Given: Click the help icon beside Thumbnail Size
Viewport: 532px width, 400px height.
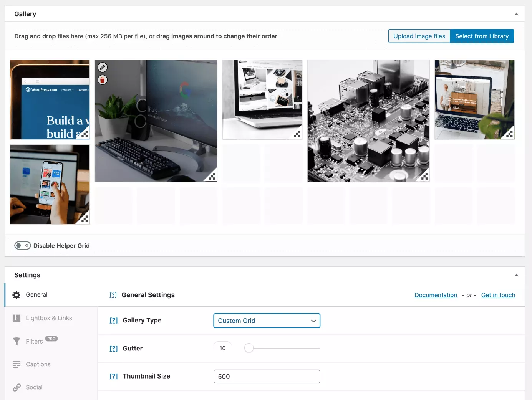Looking at the screenshot, I should pos(114,376).
